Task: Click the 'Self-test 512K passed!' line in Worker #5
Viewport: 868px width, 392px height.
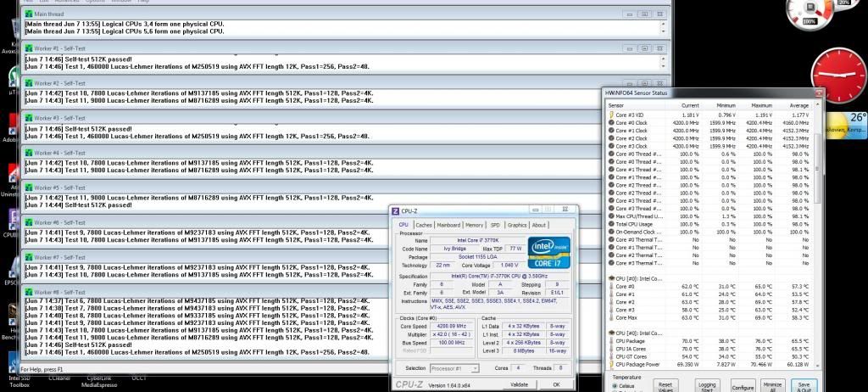Action: click(79, 205)
